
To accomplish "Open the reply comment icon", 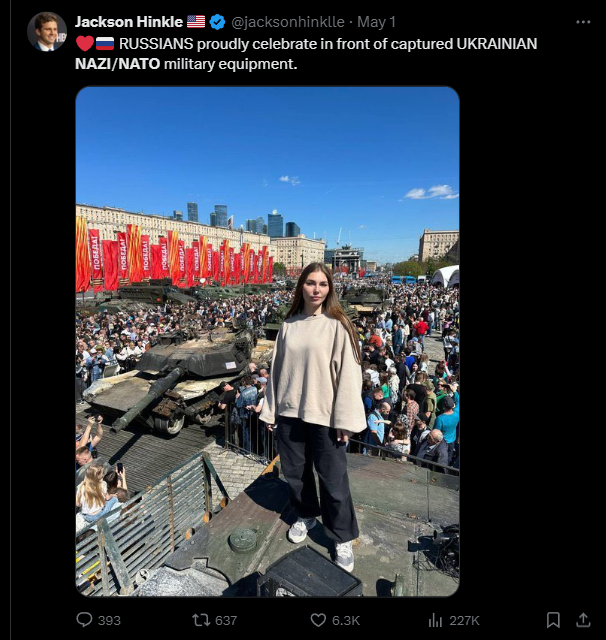I will tap(84, 620).
